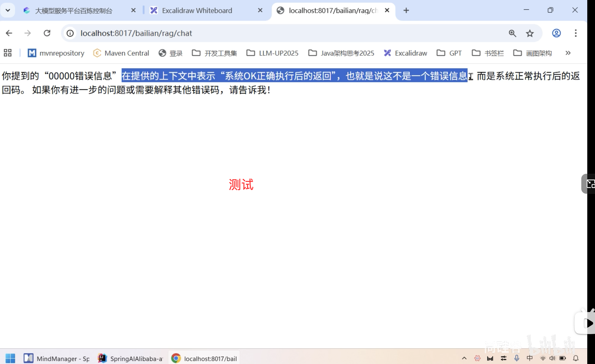Open notification bell in system tray
Screen dimensions: 595x364
coord(576,358)
